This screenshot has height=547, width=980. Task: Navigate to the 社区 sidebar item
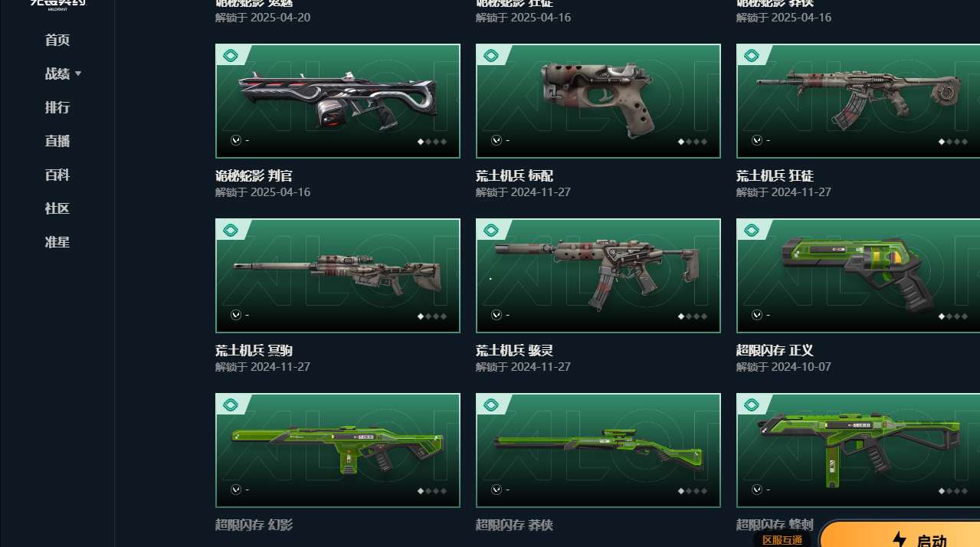point(57,208)
